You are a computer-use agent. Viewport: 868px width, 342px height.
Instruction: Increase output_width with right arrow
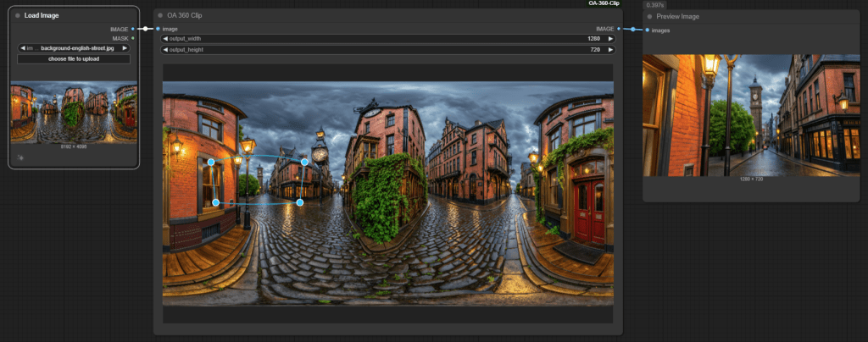click(x=609, y=39)
